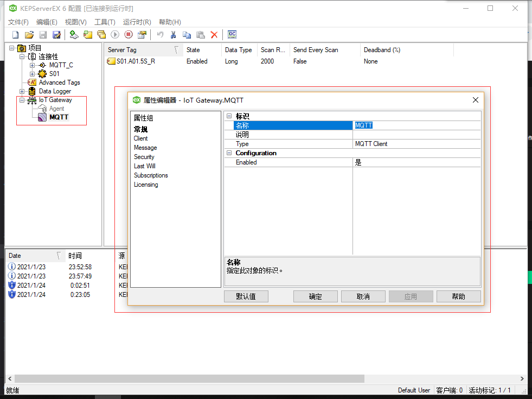Image resolution: width=532 pixels, height=399 pixels.
Task: Expand the Data Logger node
Action: (x=22, y=91)
